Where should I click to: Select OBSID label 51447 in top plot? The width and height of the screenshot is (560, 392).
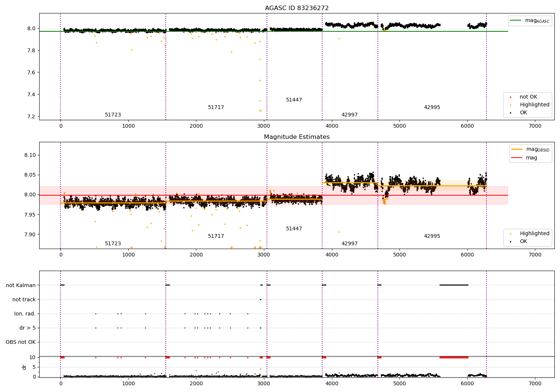point(294,100)
